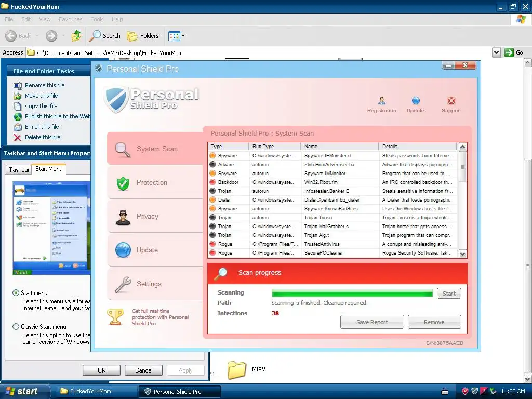
Task: Click Get full real-time protection link
Action: point(160,317)
